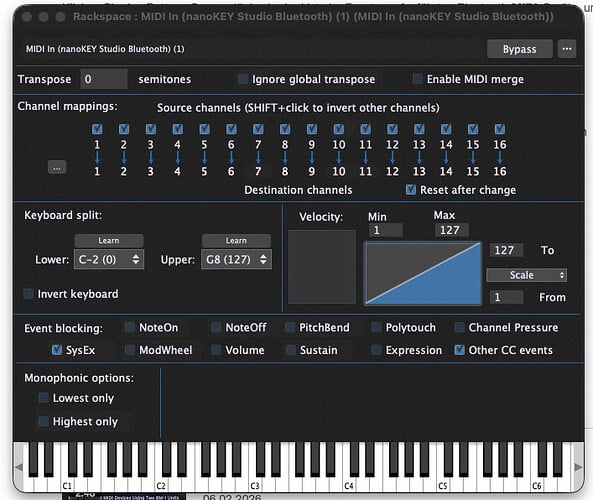
Task: Click the Transpose semitones field
Action: point(104,79)
